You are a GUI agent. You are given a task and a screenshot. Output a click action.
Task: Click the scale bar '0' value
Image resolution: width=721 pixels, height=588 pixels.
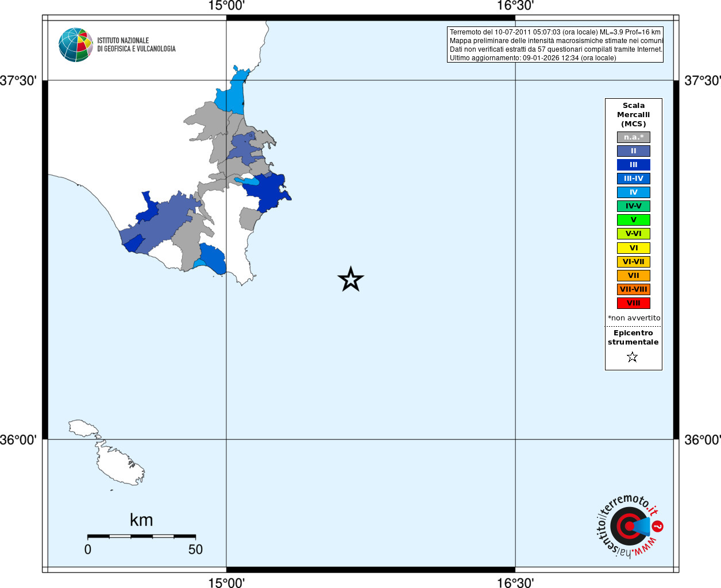(x=88, y=550)
